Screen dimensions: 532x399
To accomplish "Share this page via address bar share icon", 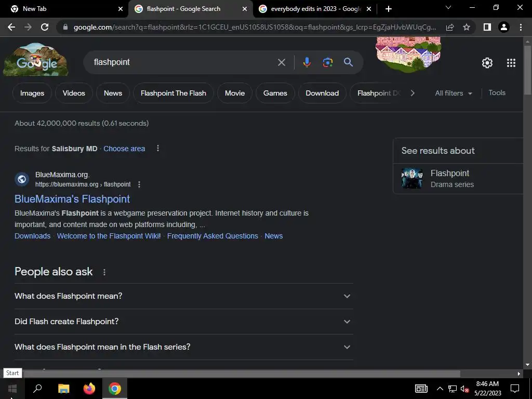I will [x=450, y=27].
